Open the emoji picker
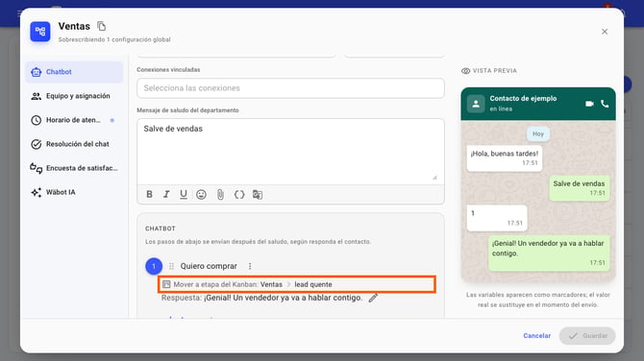Image resolution: width=644 pixels, height=361 pixels. tap(201, 195)
